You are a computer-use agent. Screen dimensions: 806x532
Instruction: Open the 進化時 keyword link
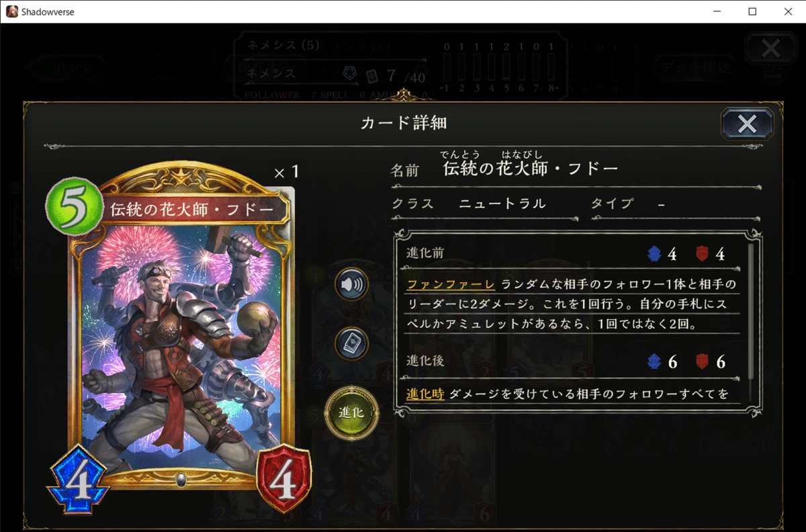pos(425,394)
